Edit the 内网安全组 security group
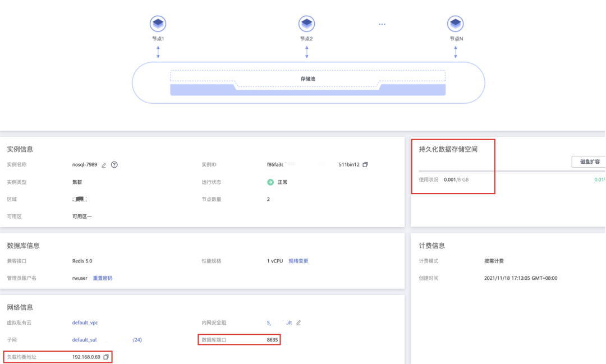Screen dimensions: 606x364 point(299,322)
